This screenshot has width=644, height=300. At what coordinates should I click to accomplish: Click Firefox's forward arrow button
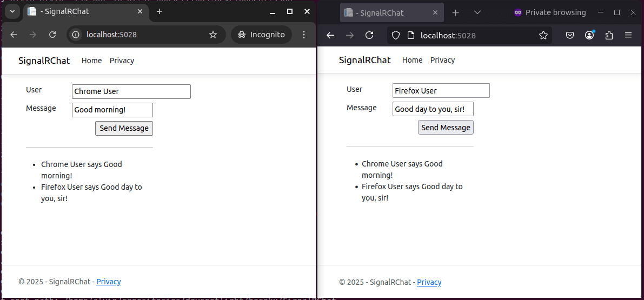pyautogui.click(x=349, y=36)
